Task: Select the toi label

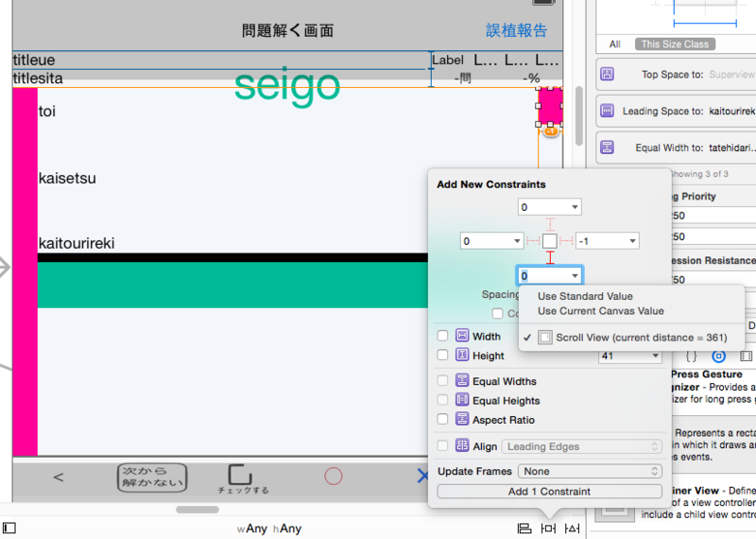Action: click(46, 112)
